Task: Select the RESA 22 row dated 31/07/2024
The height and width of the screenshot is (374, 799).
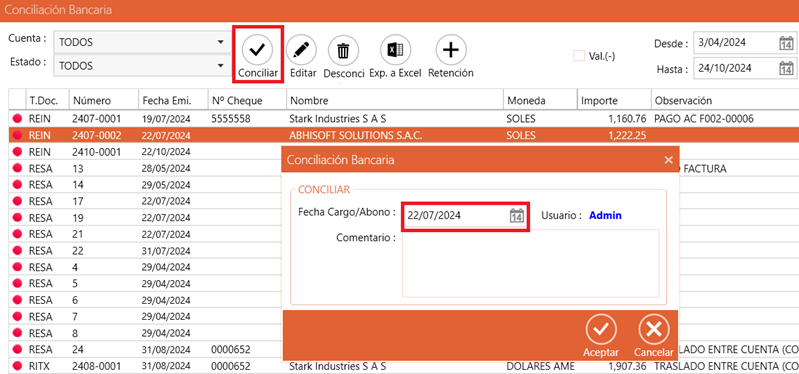Action: coord(145,251)
